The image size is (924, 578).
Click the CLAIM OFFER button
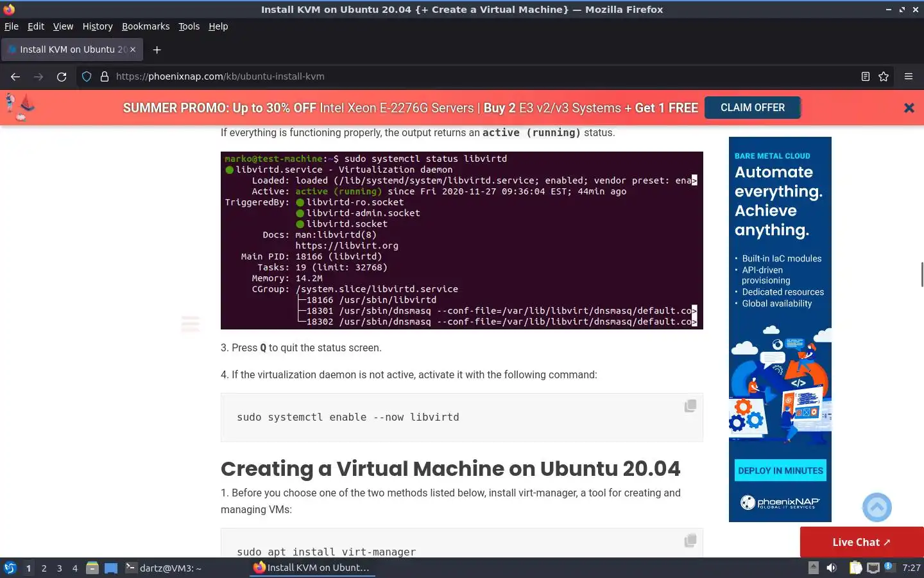tap(753, 108)
